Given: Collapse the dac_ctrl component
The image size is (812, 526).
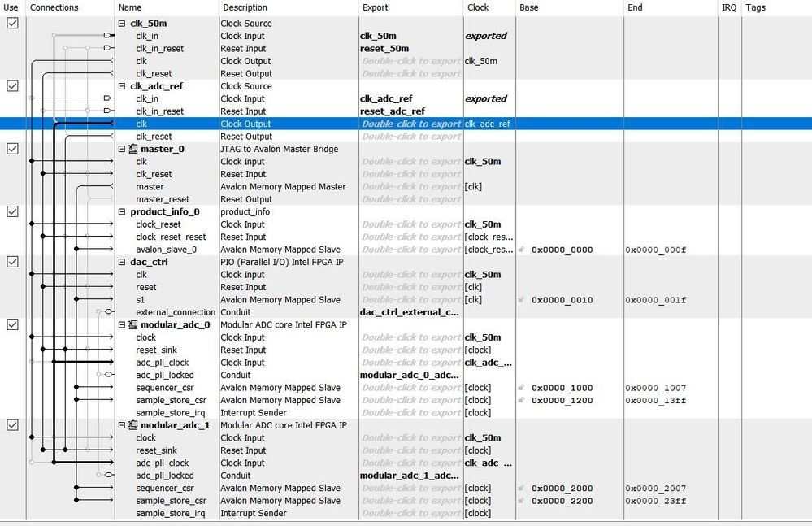Looking at the screenshot, I should pyautogui.click(x=122, y=262).
